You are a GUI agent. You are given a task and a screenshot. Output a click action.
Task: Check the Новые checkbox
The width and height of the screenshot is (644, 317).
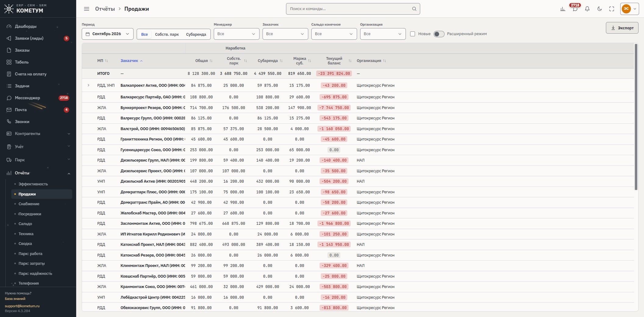pyautogui.click(x=413, y=34)
